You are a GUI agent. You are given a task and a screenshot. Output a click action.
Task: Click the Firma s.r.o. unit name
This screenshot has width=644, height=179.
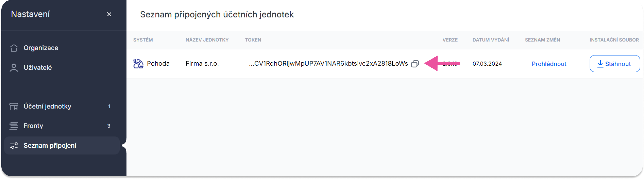[202, 64]
